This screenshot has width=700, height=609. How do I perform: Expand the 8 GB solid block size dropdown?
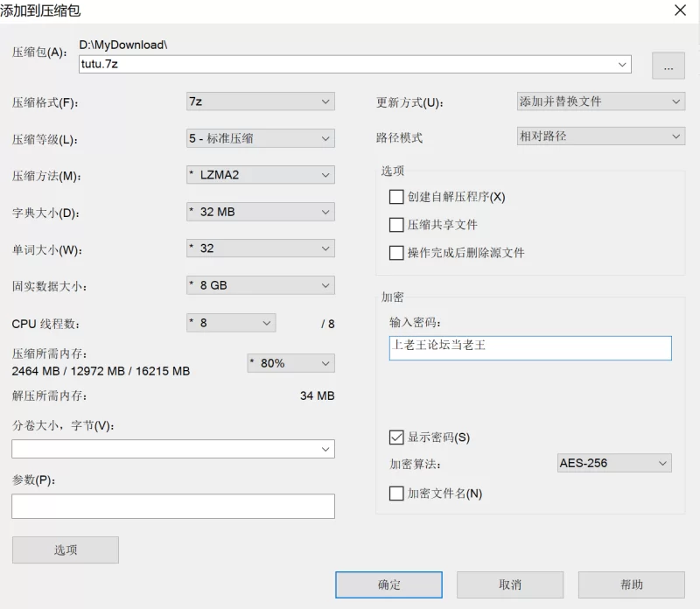[x=260, y=285]
